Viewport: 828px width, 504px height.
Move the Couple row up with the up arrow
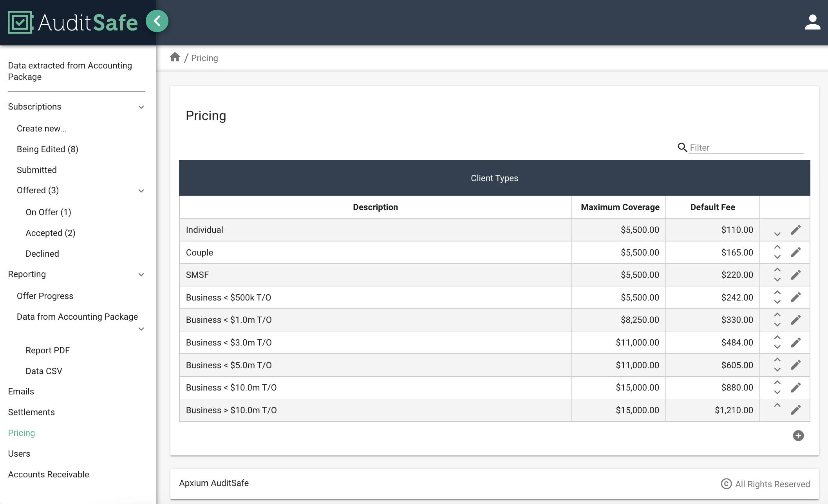click(x=777, y=247)
